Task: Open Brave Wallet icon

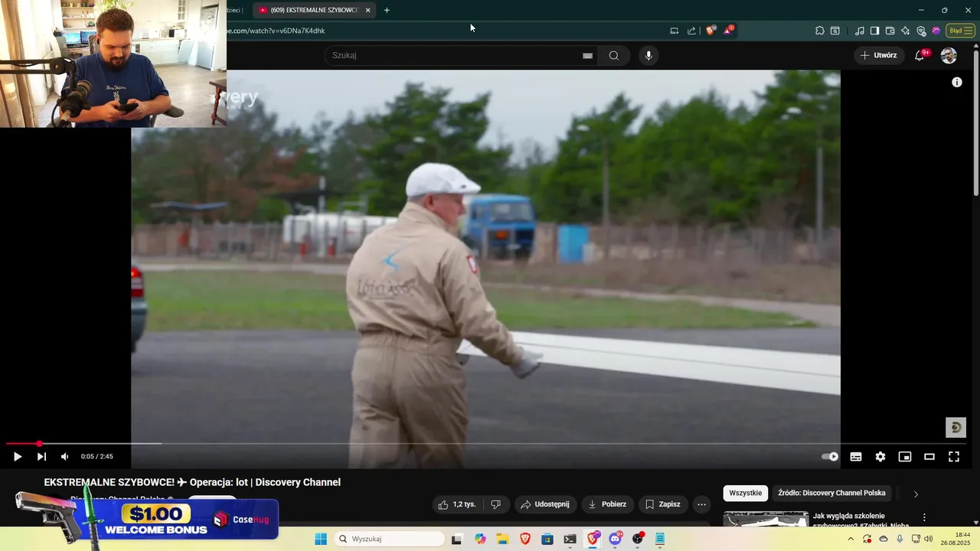Action: point(890,31)
